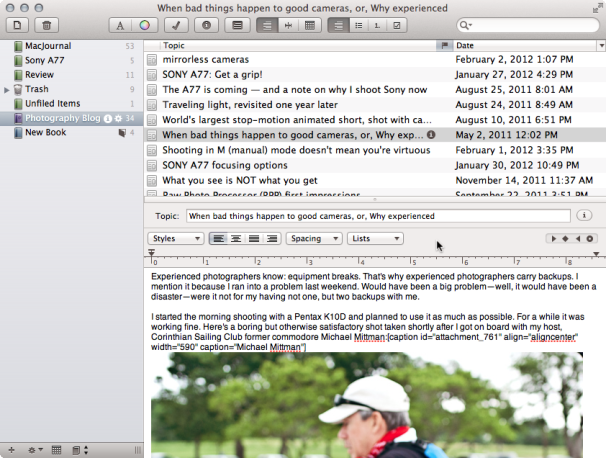The height and width of the screenshot is (458, 606).
Task: Click the New Book badge icon
Action: [122, 133]
